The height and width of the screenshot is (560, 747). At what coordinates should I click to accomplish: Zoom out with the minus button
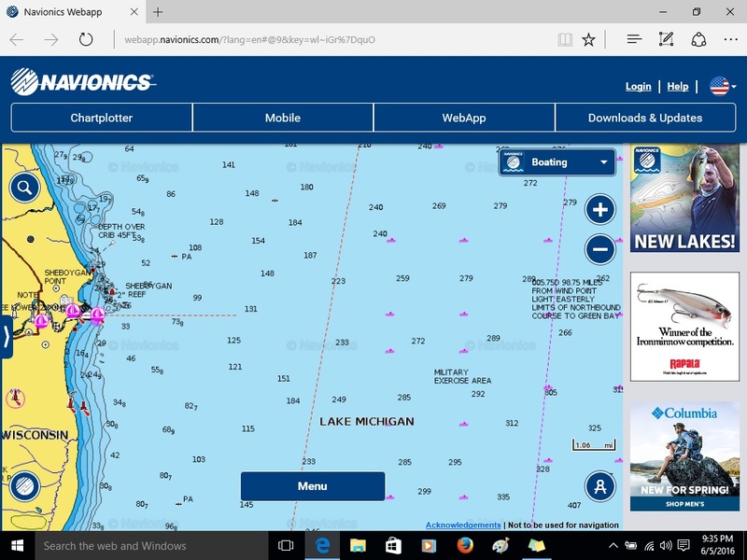click(x=599, y=249)
